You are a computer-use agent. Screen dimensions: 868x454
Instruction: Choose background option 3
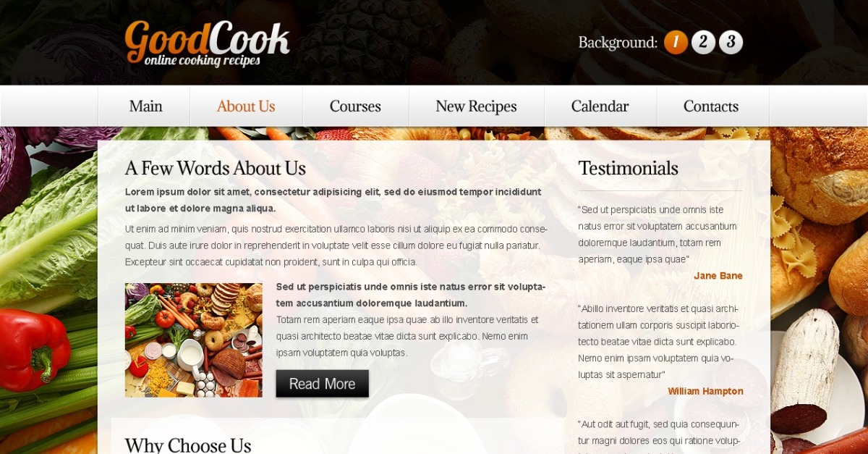(x=731, y=42)
